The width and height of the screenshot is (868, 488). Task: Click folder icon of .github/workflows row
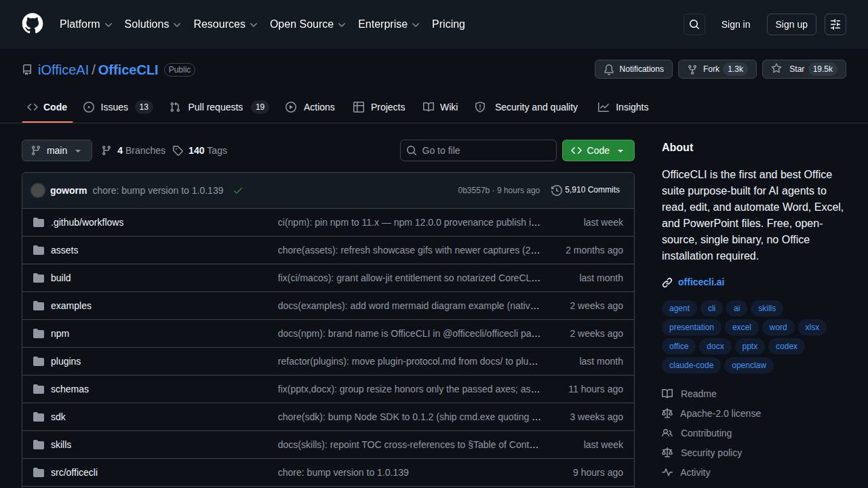[39, 222]
